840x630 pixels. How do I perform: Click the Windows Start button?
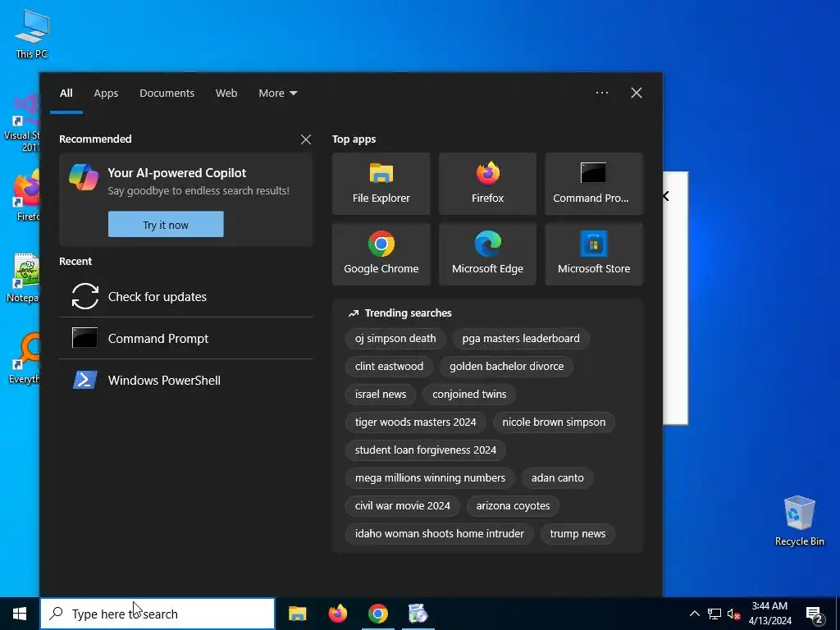coord(20,614)
